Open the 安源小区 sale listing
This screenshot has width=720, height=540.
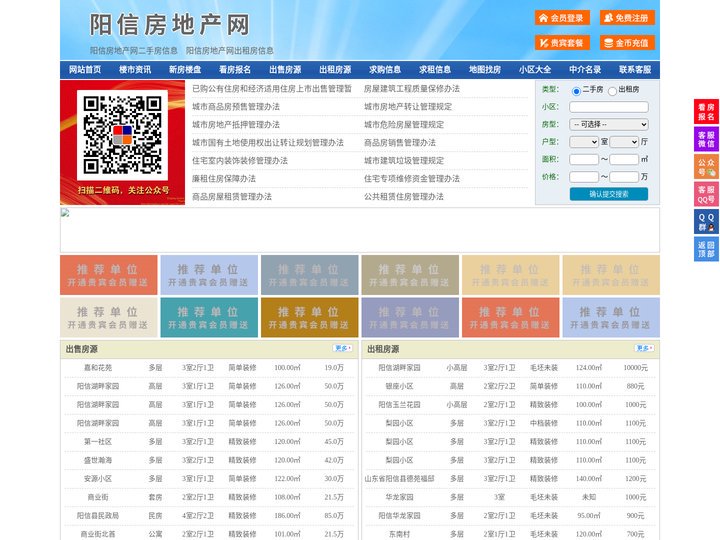(98, 478)
